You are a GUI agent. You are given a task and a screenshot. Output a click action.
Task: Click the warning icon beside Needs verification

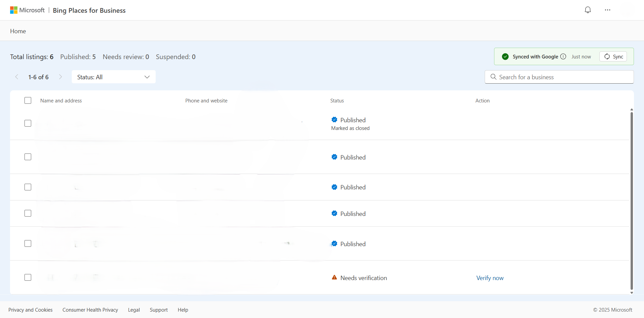tap(334, 277)
